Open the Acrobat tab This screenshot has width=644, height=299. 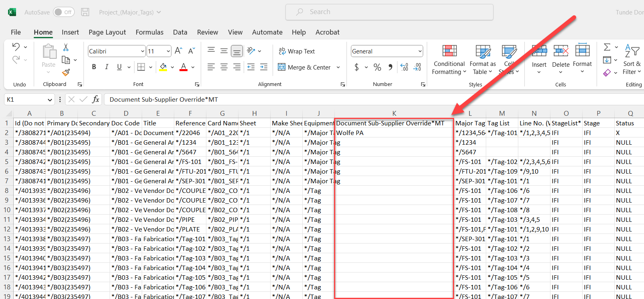click(x=327, y=32)
